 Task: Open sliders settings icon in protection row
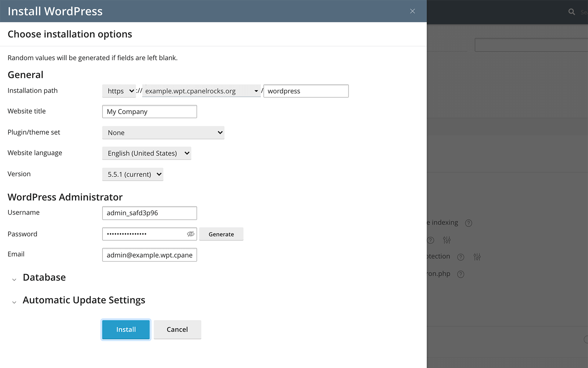pos(477,257)
